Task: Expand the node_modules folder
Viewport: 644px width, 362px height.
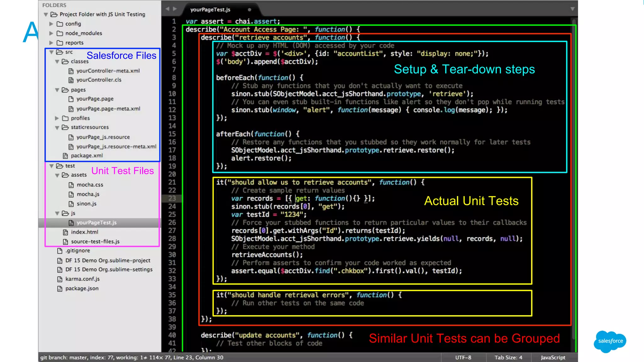Action: click(x=51, y=33)
